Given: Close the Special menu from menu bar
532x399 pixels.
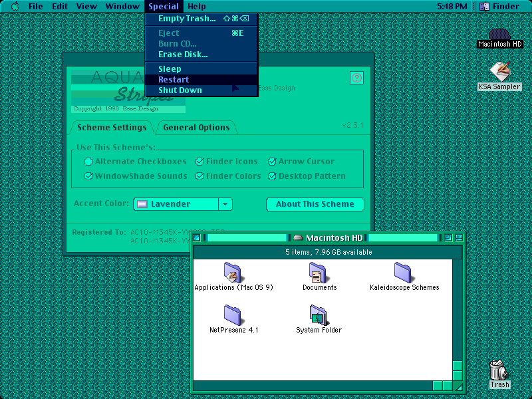Looking at the screenshot, I should pos(164,7).
